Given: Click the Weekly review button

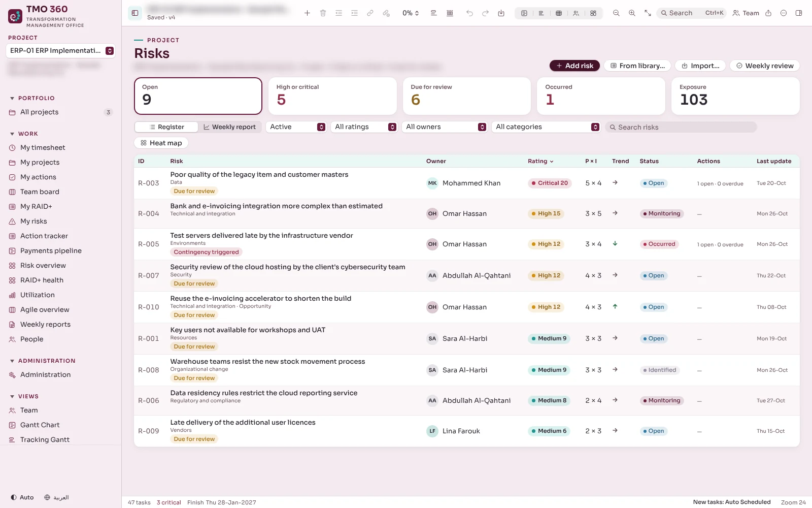Looking at the screenshot, I should 765,66.
